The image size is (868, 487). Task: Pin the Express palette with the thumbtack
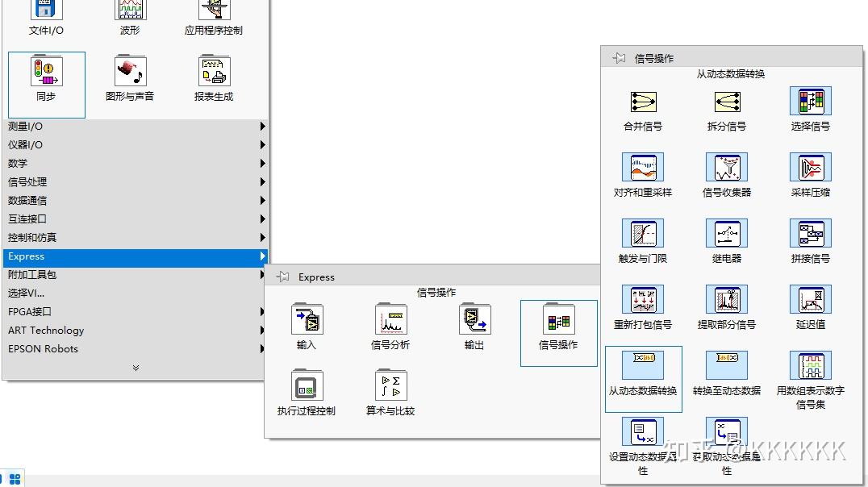coord(283,277)
